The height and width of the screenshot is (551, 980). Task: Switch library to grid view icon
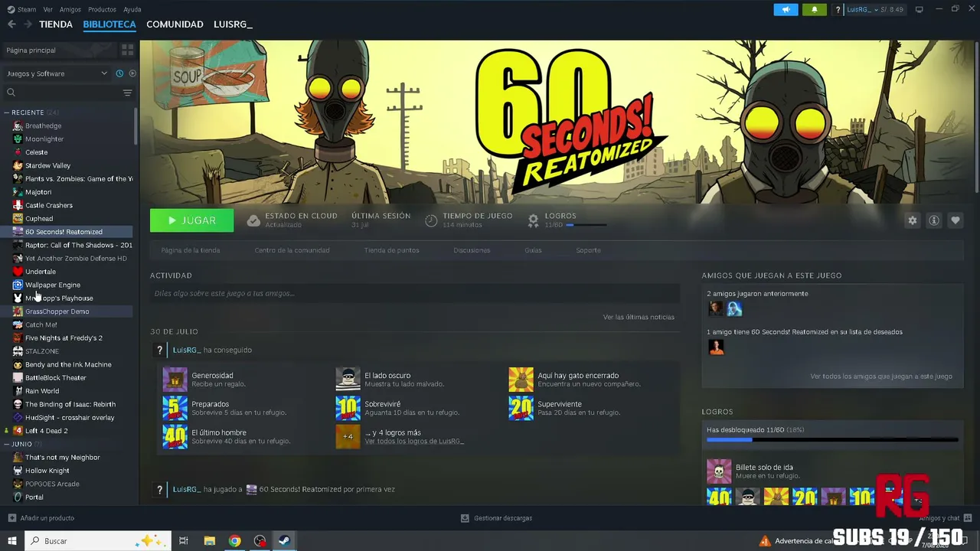coord(127,50)
